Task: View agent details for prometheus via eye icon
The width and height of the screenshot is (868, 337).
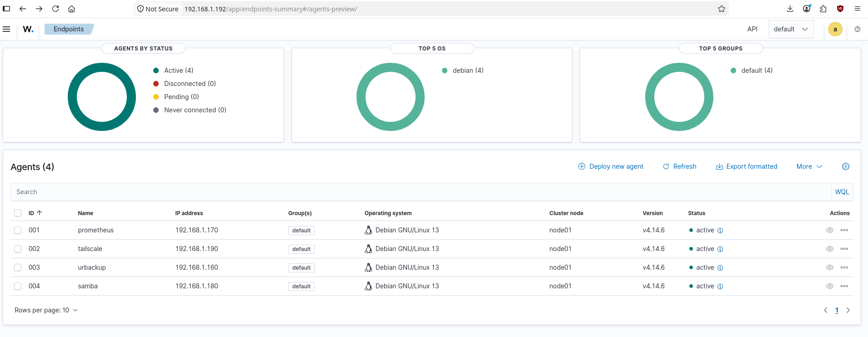Action: point(830,230)
